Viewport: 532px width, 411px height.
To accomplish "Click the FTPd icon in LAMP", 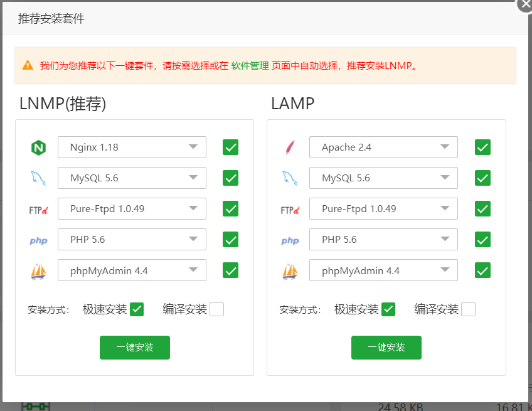I will point(290,210).
